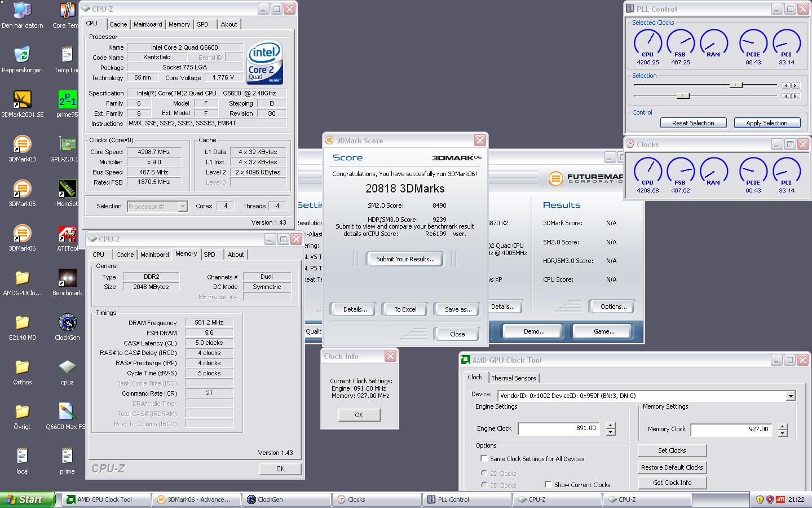Click the To Excel button
812x508 pixels.
(x=405, y=309)
